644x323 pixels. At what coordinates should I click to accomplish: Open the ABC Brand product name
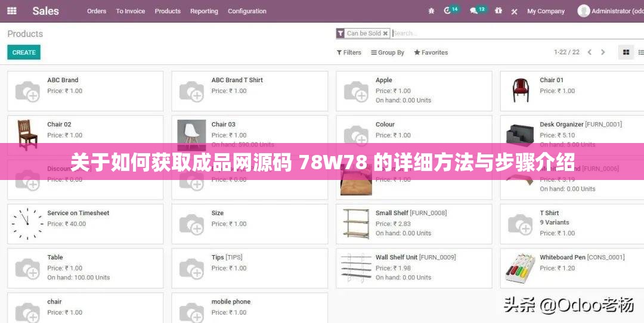tap(63, 80)
